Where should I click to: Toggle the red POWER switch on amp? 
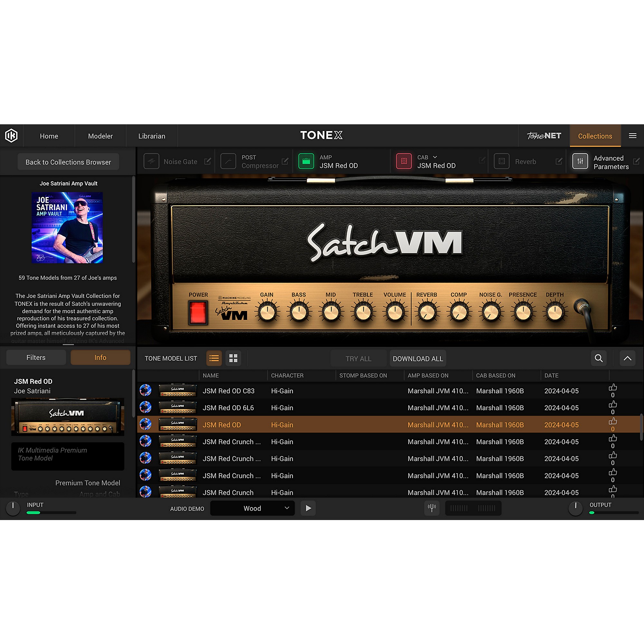tap(198, 312)
